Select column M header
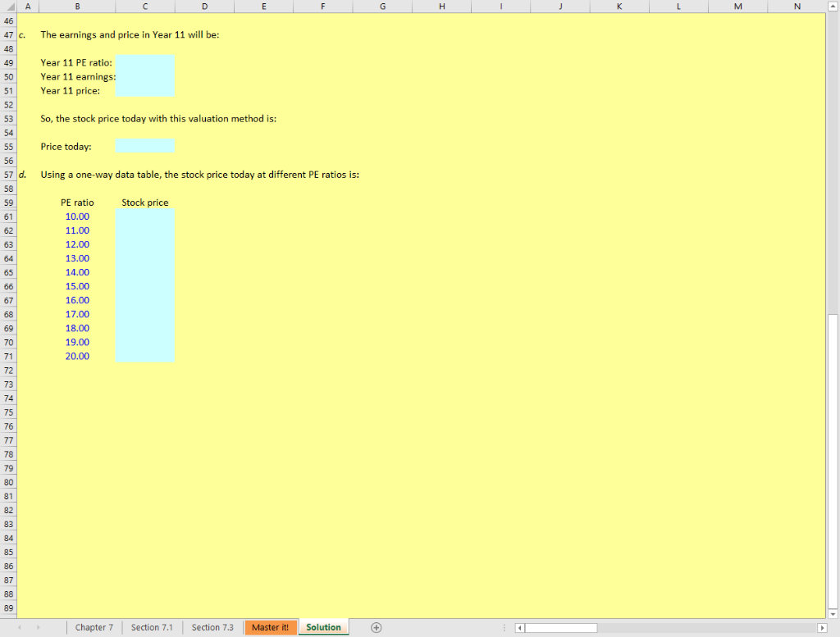Image resolution: width=840 pixels, height=637 pixels. (x=738, y=7)
